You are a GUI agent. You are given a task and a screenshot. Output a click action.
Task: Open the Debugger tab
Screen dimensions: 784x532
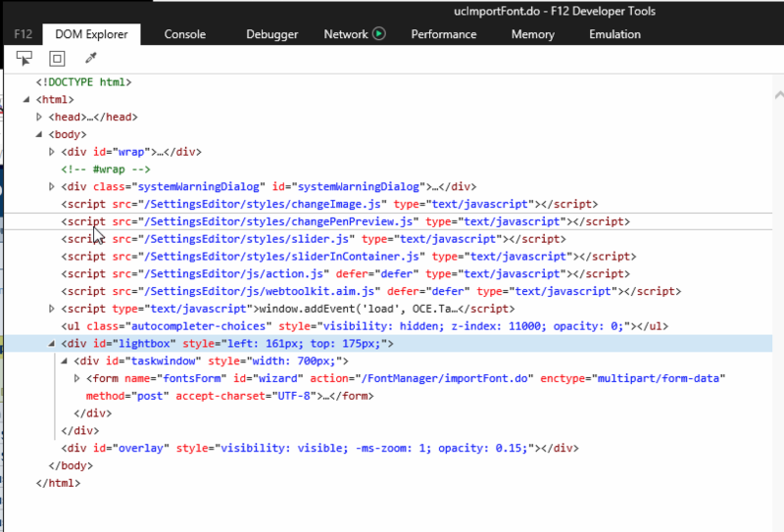pyautogui.click(x=272, y=34)
